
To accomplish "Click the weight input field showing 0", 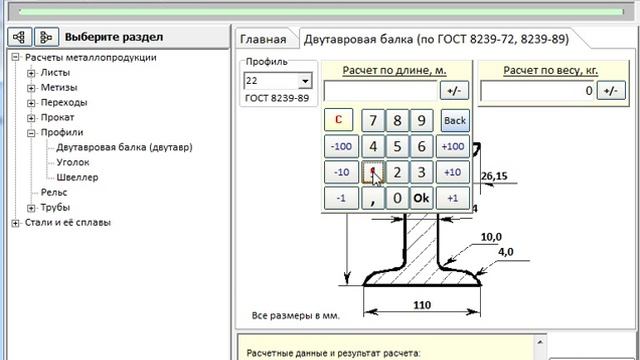I will pos(538,91).
